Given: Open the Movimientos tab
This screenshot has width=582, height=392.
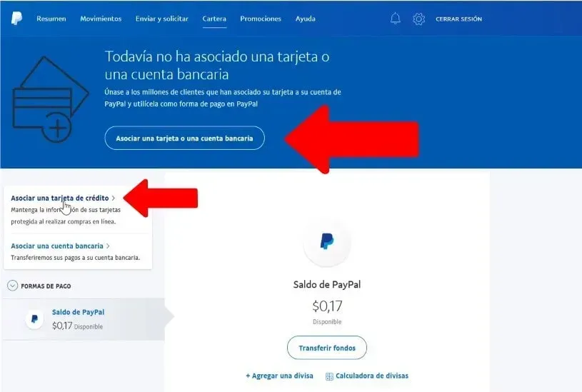Looking at the screenshot, I should click(101, 19).
